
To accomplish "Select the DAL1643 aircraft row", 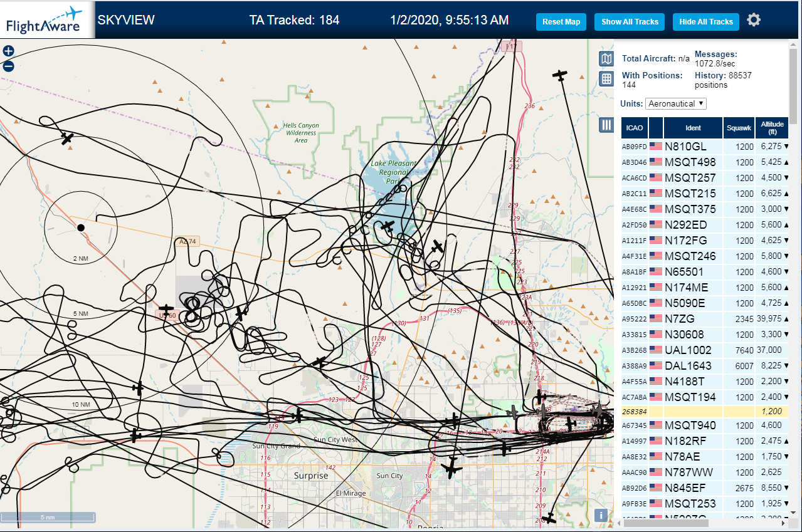I will pos(705,366).
